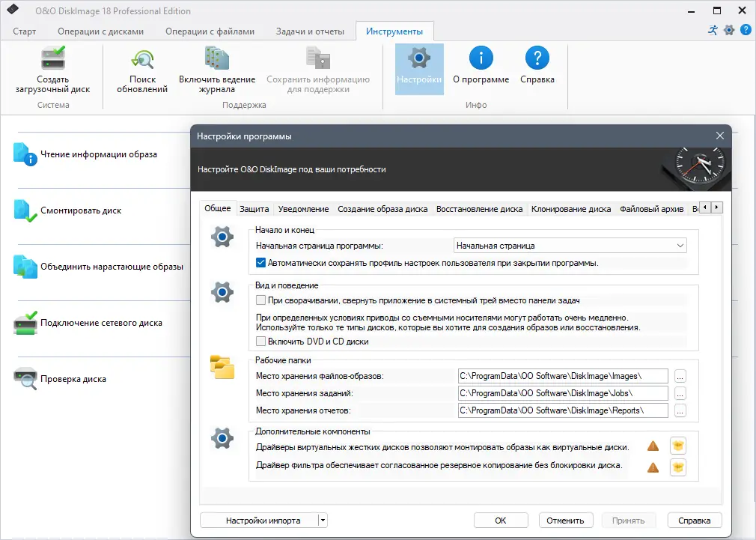Open Клонирование диска tab
The height and width of the screenshot is (540, 756).
coord(571,209)
